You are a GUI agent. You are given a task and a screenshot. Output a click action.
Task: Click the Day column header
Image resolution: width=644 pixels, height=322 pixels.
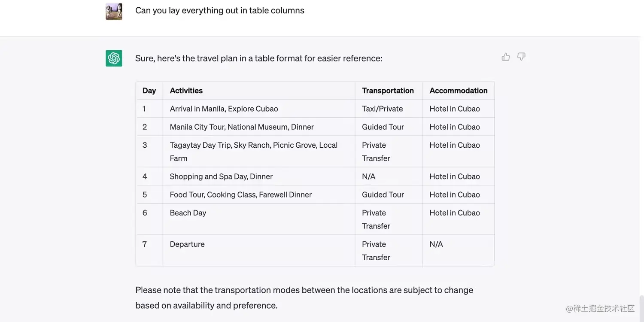pos(149,91)
